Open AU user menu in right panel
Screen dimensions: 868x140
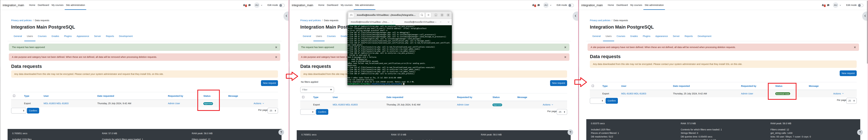pyautogui.click(x=837, y=5)
